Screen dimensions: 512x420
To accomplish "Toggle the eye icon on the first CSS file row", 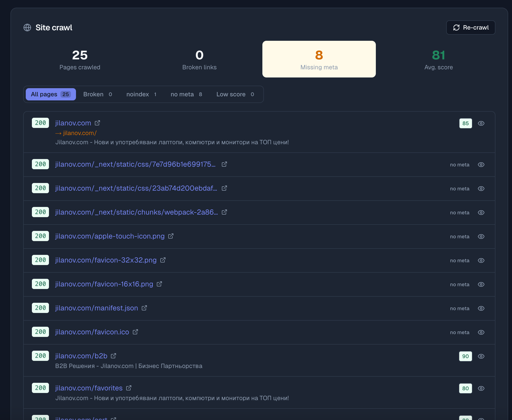I will coord(481,165).
